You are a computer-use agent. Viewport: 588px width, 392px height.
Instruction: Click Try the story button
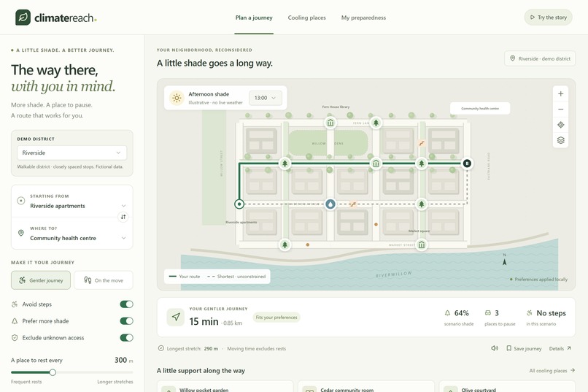549,18
